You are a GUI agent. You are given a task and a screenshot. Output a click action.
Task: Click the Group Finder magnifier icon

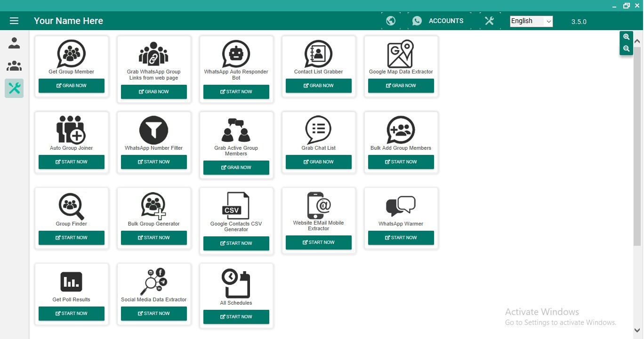(x=72, y=206)
